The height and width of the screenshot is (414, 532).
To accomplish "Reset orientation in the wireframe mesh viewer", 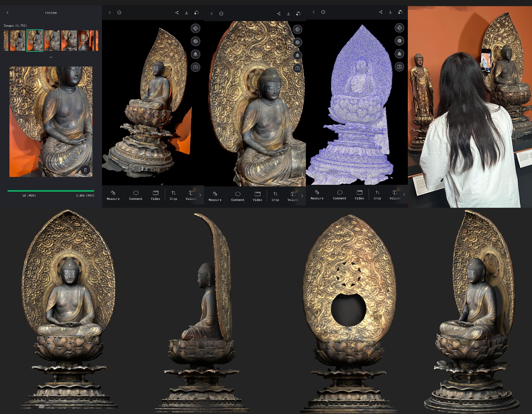I will 399,28.
